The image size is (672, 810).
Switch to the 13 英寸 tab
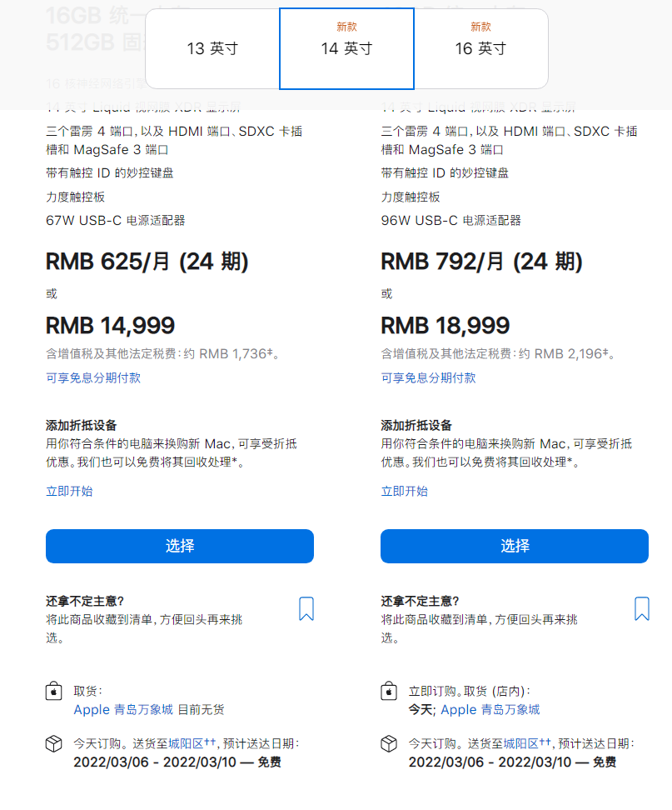tap(212, 48)
